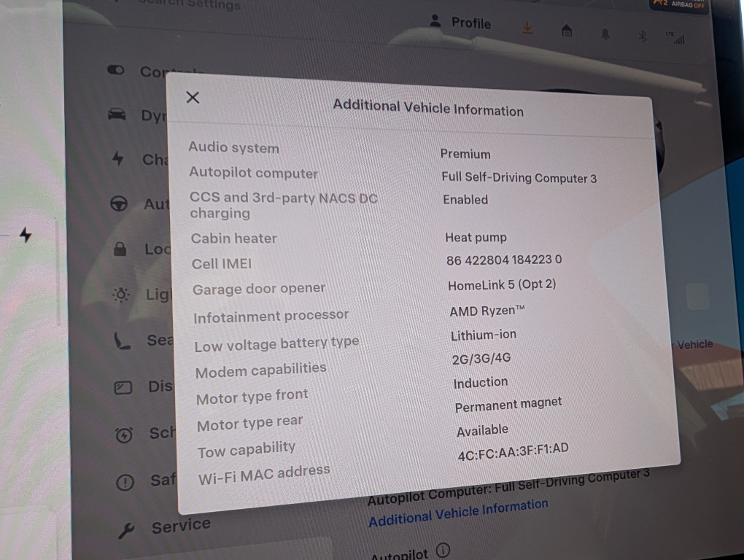Open the HomeLink garage icon

tap(567, 31)
